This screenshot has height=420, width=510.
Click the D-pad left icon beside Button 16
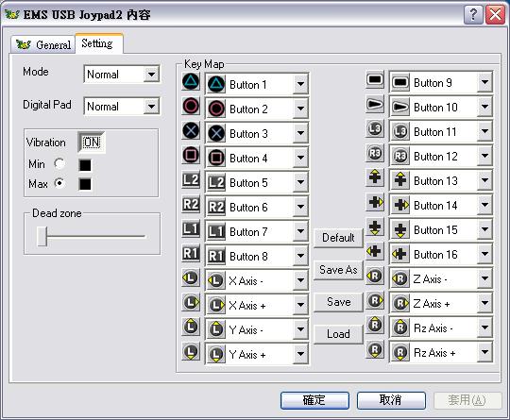coord(375,251)
